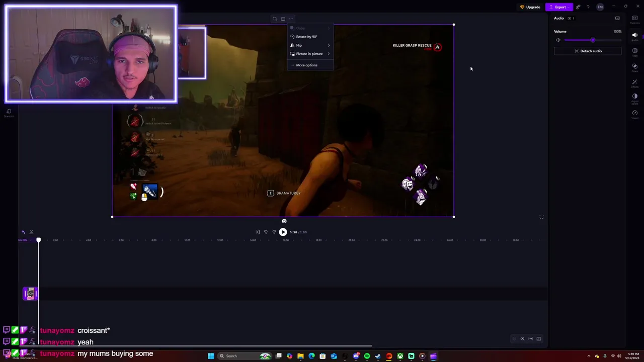Image resolution: width=644 pixels, height=362 pixels.
Task: Open the Adjust colors panel
Action: click(634, 98)
